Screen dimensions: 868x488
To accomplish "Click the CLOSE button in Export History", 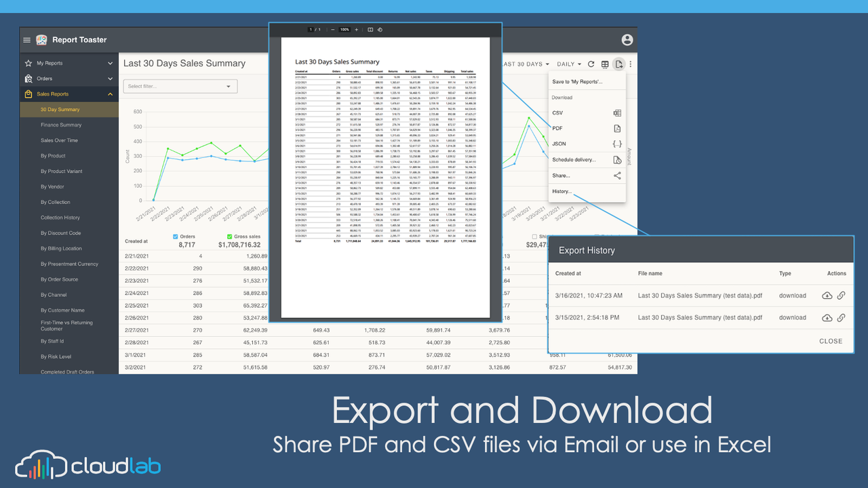I will [831, 341].
